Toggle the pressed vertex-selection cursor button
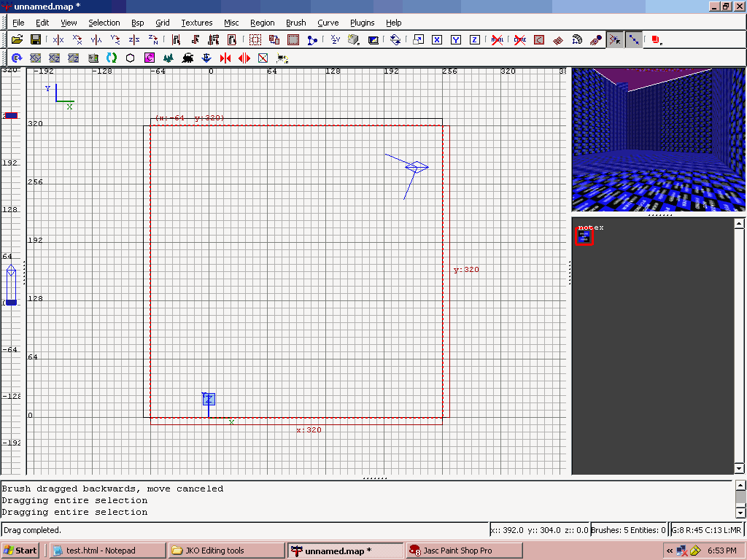Viewport: 747px width, 560px height. point(614,40)
